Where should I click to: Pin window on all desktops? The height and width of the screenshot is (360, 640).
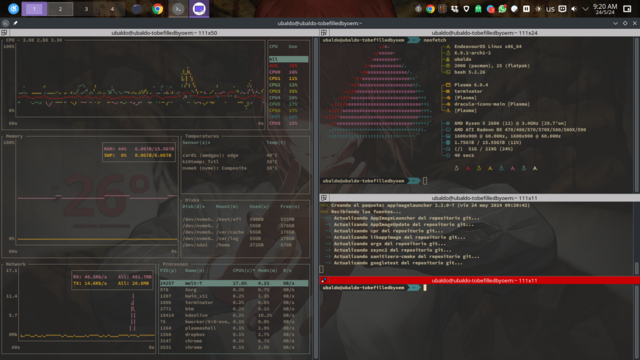(x=15, y=23)
